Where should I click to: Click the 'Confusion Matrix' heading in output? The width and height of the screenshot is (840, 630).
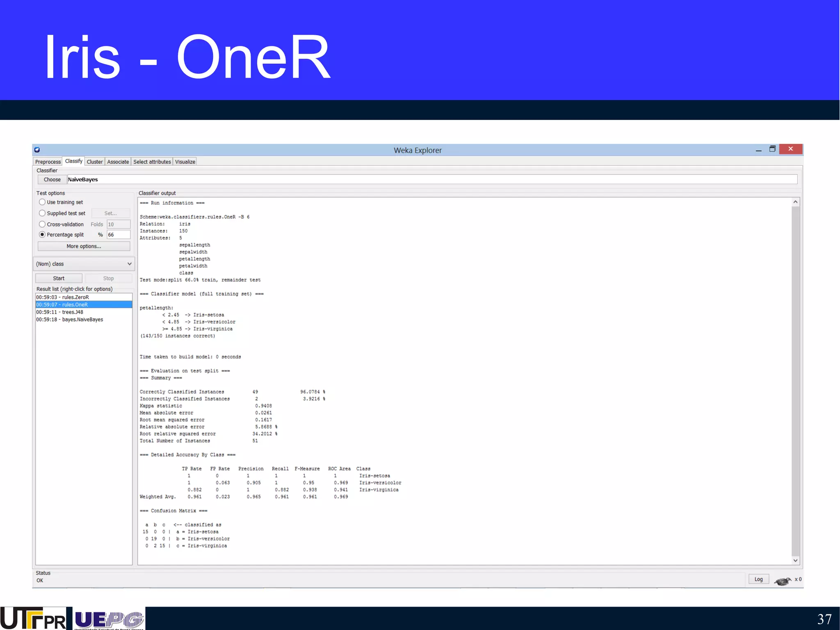173,511
